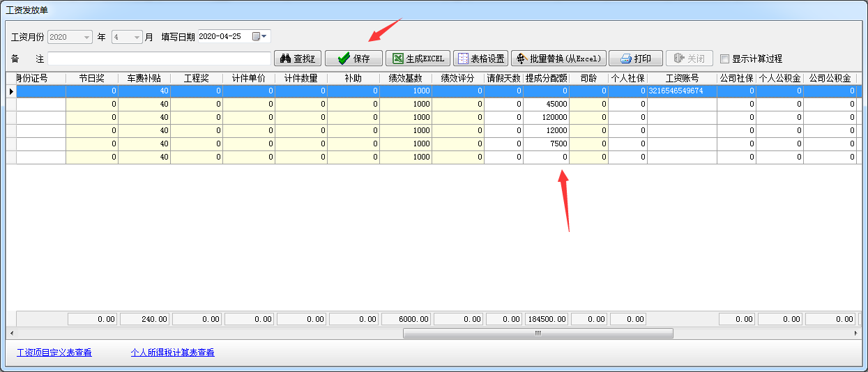Click inside the 备注 remark field
Image resolution: width=868 pixels, height=372 pixels.
tap(159, 59)
